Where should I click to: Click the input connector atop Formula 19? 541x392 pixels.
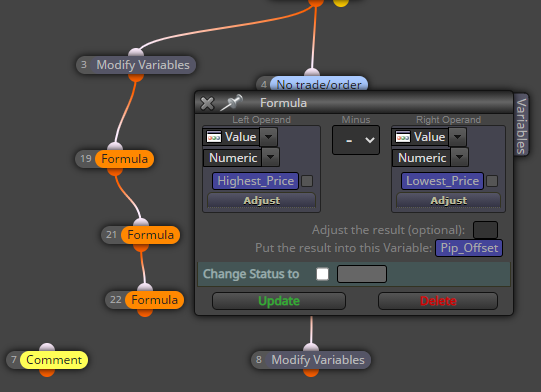point(115,146)
